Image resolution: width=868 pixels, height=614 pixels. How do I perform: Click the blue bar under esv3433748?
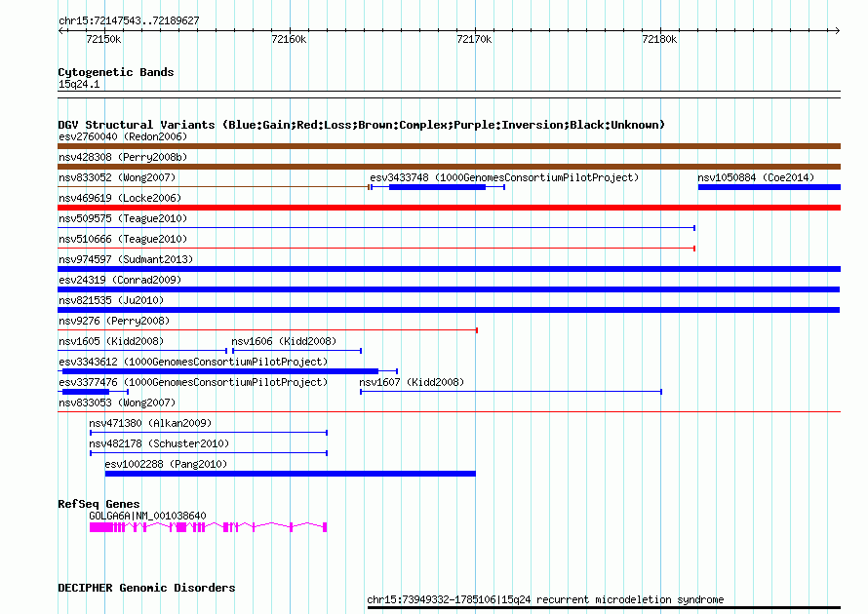click(437, 187)
